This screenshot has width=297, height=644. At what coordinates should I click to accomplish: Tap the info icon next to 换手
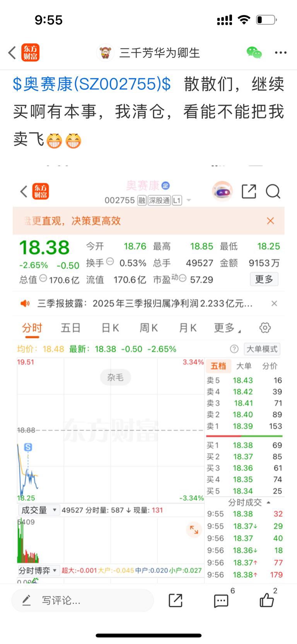[x=110, y=261]
